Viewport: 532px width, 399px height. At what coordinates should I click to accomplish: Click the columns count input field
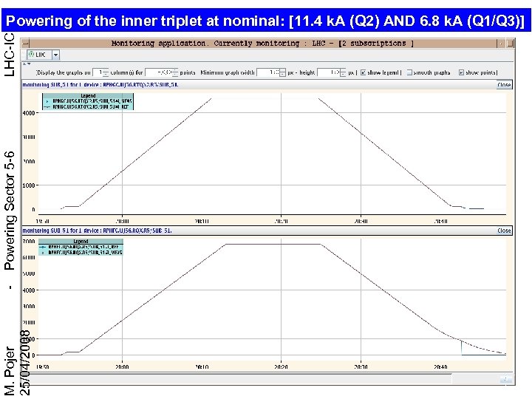point(98,72)
